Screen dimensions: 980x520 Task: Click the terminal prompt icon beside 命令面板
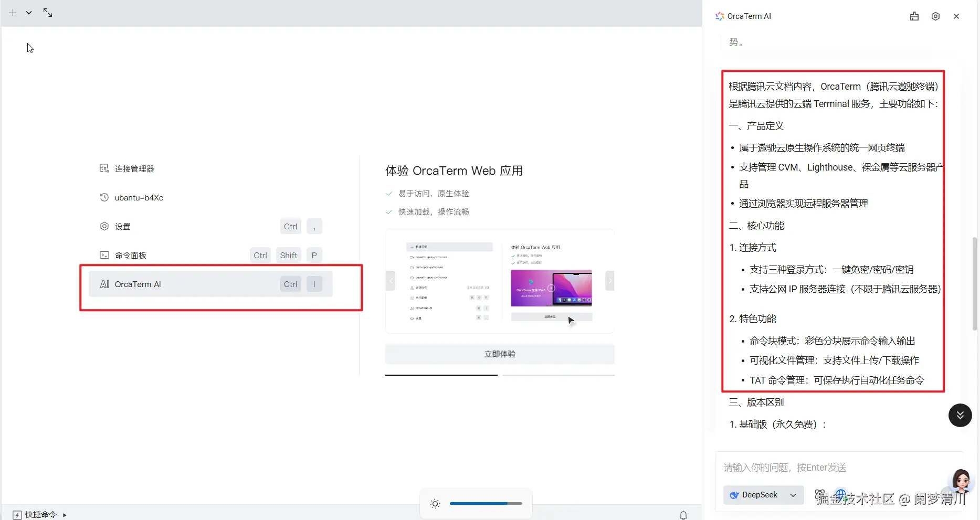(x=104, y=255)
